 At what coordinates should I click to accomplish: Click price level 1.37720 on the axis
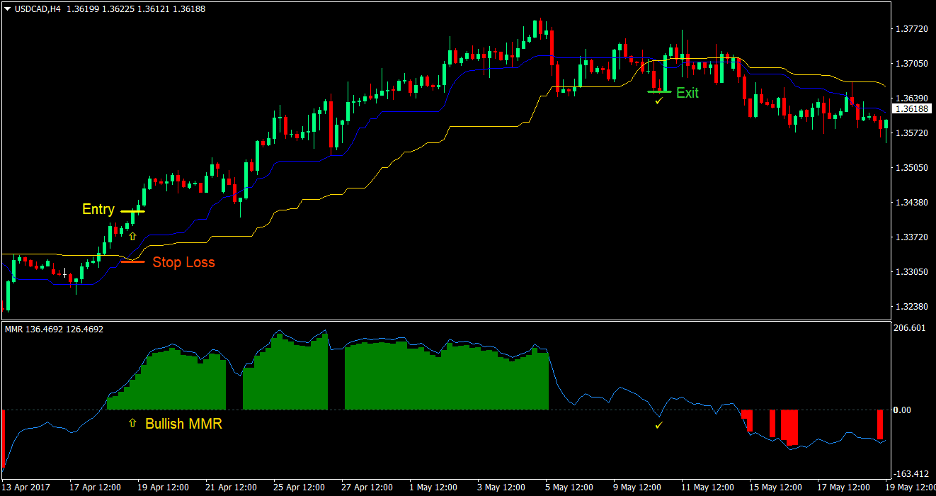click(x=912, y=29)
